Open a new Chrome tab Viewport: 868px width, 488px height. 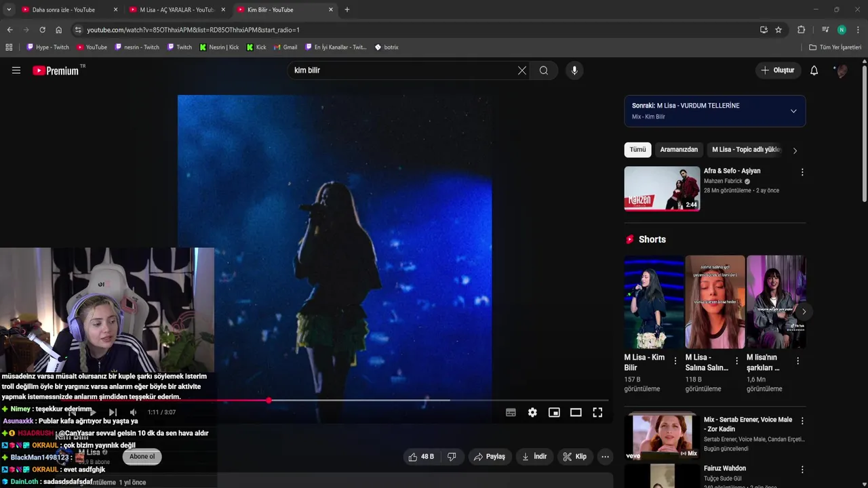347,9
